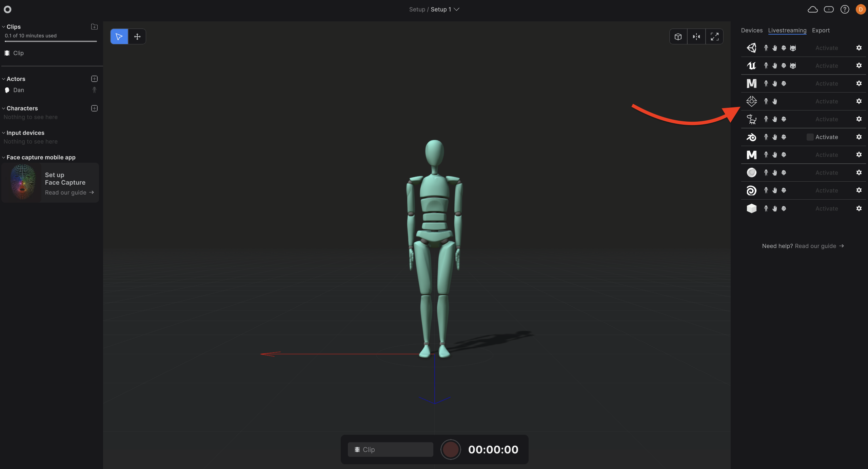Click the Unity logo in the livestreaming list
868x469 pixels.
click(751, 48)
